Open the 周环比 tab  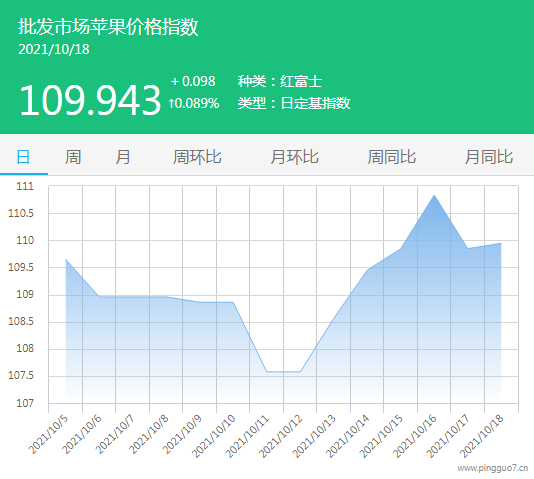pos(197,157)
